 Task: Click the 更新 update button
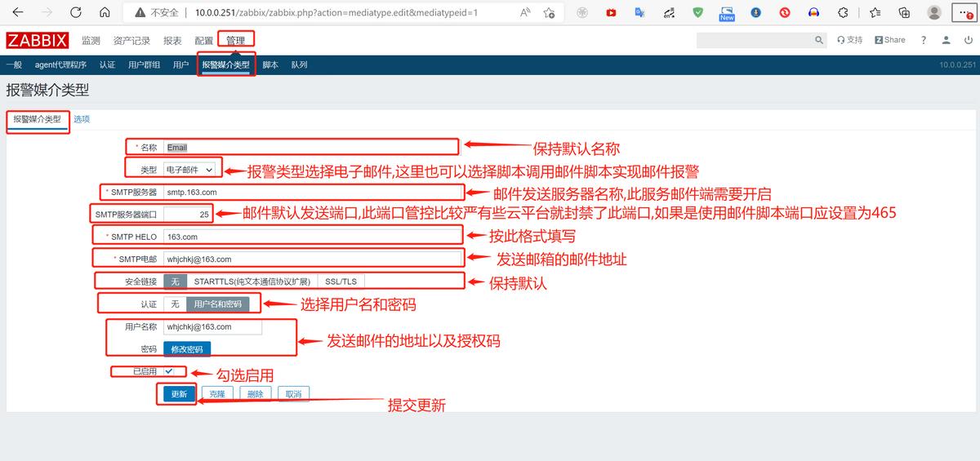(179, 394)
